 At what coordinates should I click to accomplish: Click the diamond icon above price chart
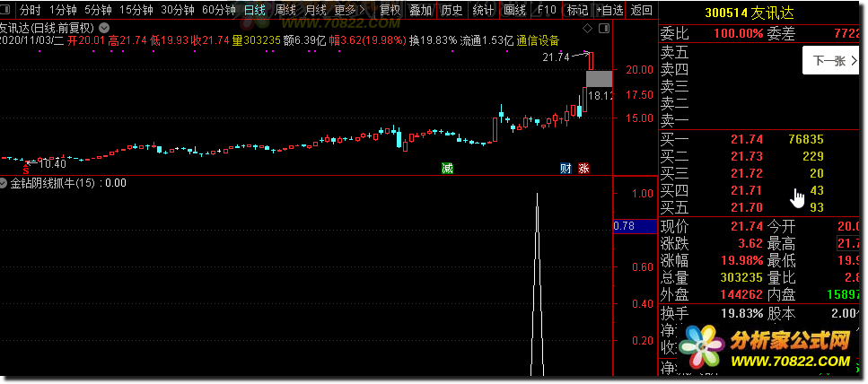click(588, 28)
